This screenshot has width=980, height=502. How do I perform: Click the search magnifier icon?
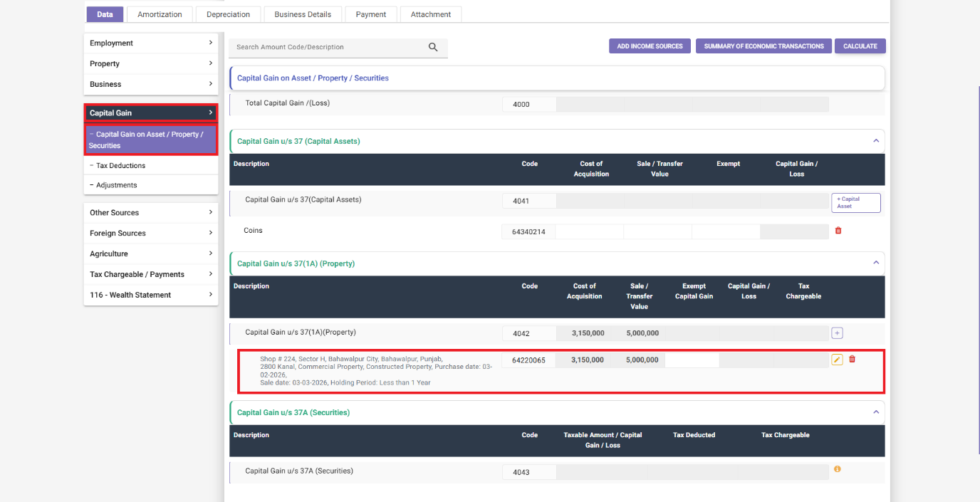(433, 47)
